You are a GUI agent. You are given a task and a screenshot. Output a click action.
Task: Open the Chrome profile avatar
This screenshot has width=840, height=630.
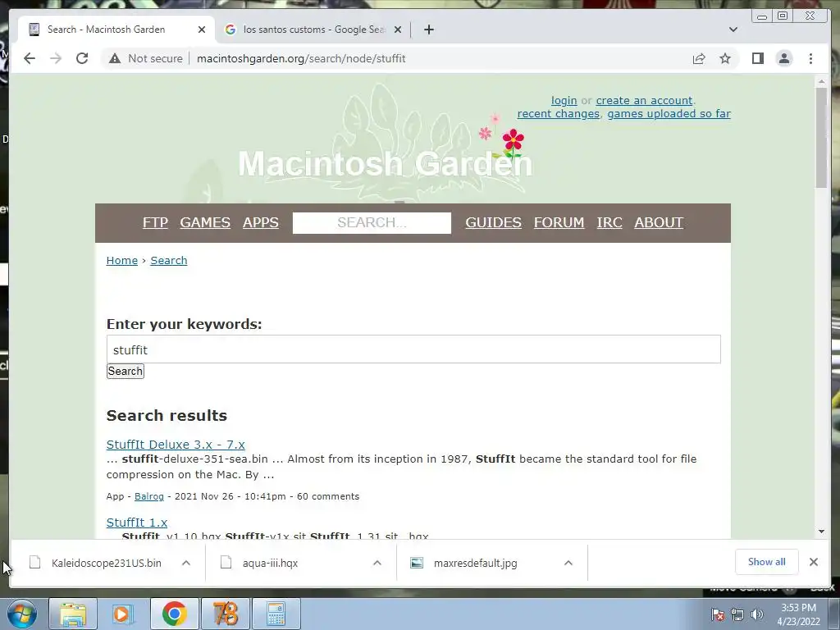click(783, 58)
